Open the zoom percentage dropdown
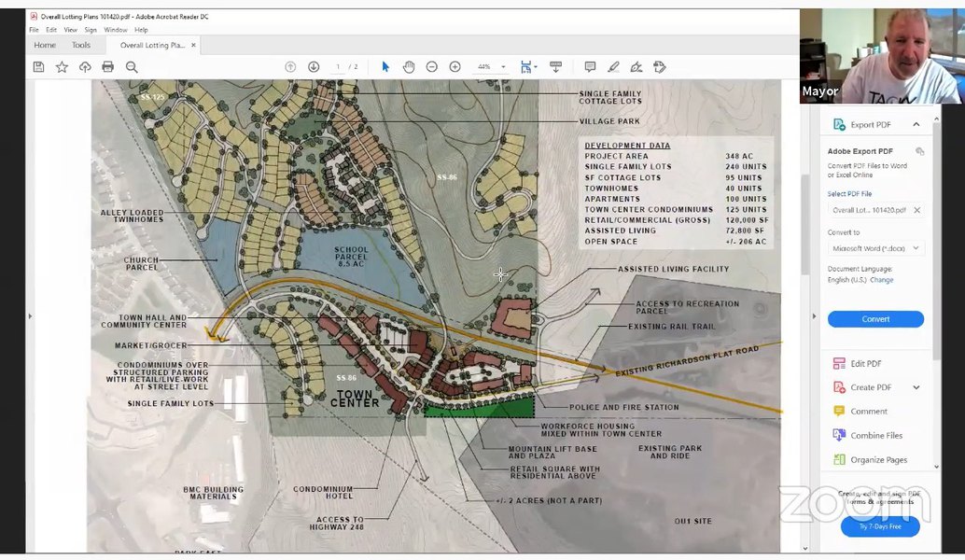965x560 pixels. tap(503, 67)
